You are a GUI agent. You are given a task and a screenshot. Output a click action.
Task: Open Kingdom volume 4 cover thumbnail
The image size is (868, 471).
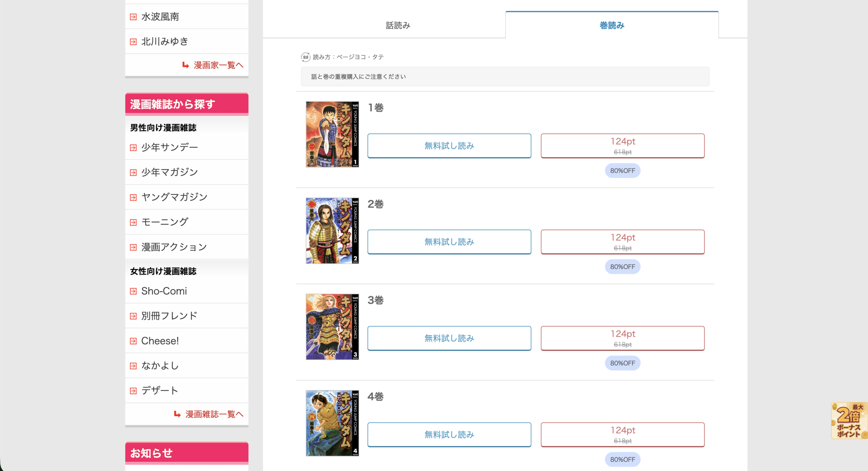click(332, 423)
